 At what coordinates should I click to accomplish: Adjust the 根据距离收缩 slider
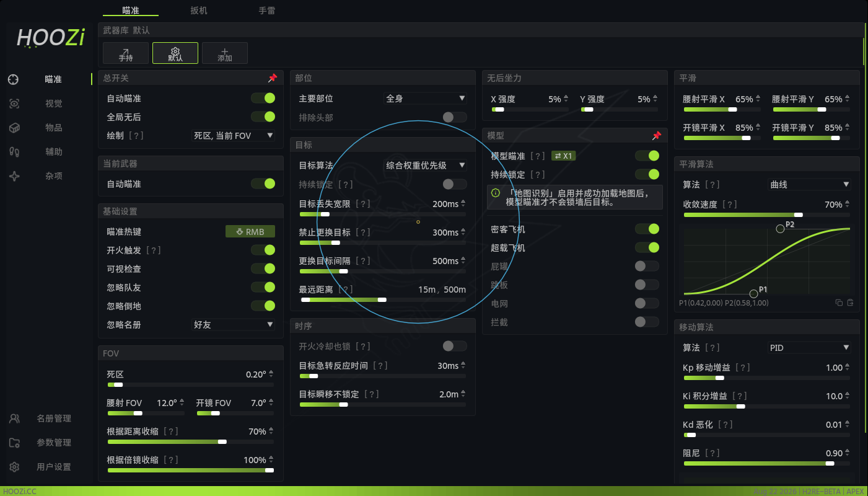(x=191, y=441)
